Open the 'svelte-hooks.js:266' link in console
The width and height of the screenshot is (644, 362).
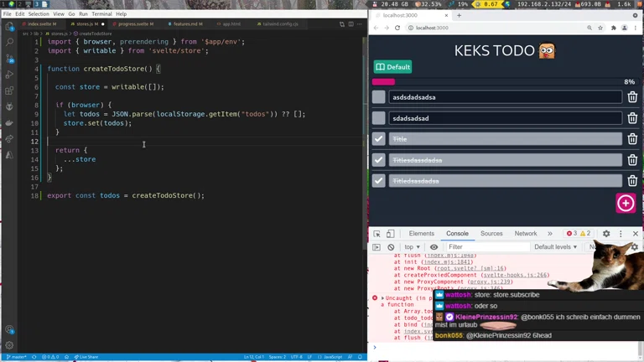[516, 275]
